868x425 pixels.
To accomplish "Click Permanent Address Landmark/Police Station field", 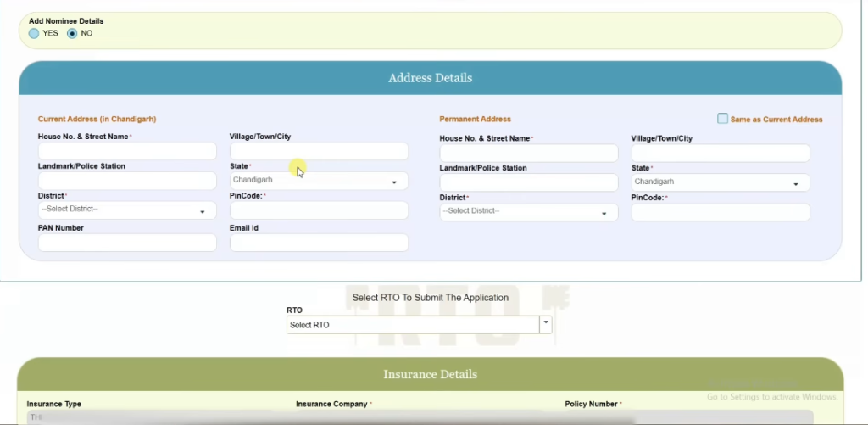I will [x=528, y=182].
